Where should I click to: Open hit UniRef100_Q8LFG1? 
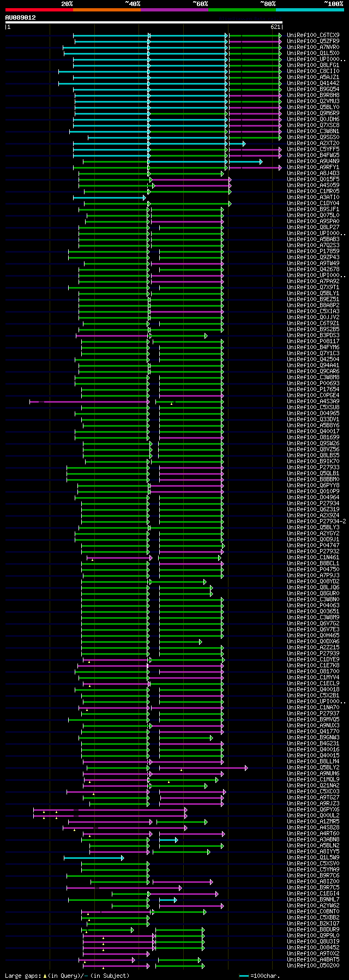point(313,65)
